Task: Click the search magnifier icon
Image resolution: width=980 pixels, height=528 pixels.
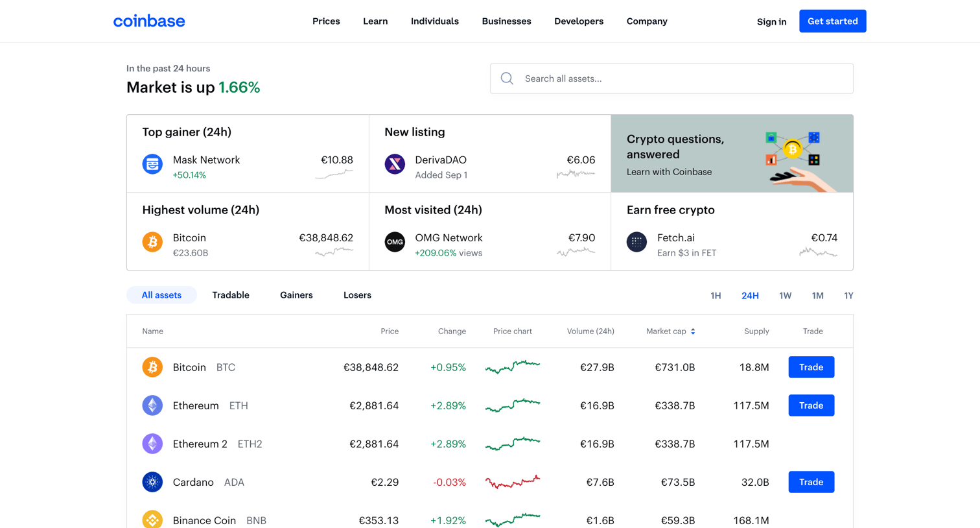Action: [x=507, y=78]
